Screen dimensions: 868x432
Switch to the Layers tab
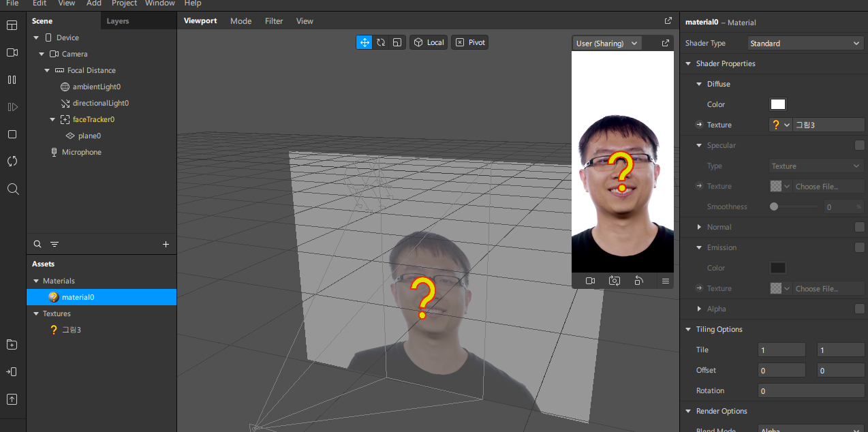(118, 21)
